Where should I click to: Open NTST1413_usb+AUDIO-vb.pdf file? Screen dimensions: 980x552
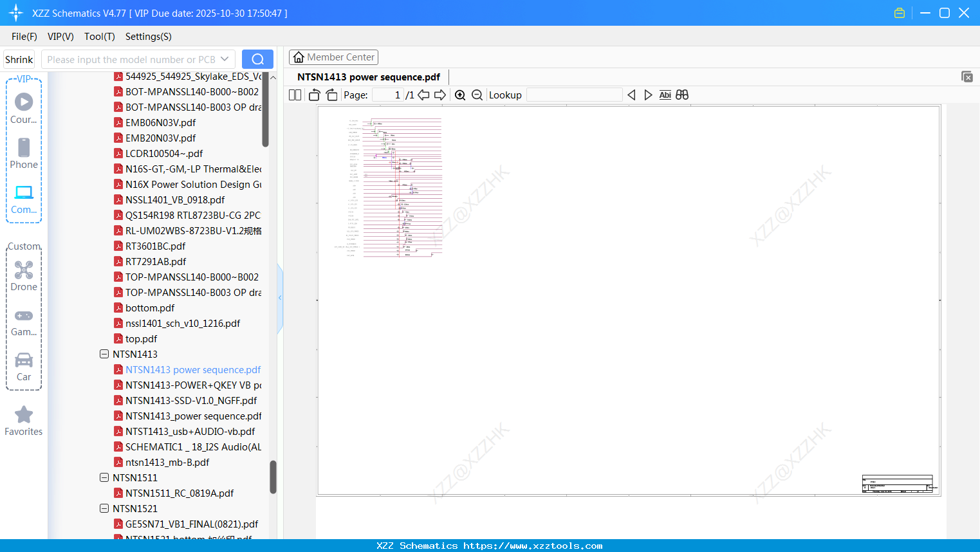tap(190, 431)
